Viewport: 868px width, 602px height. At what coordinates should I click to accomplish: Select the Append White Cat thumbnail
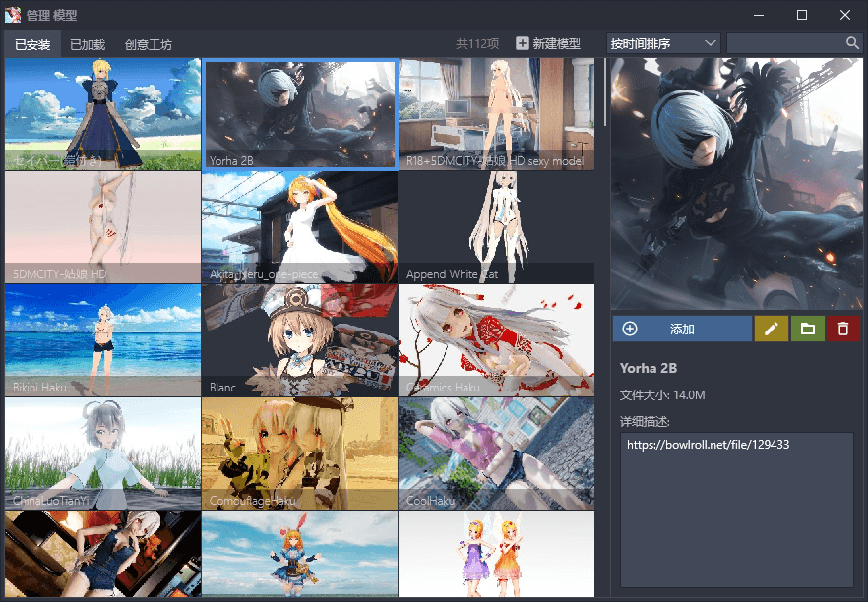coord(496,226)
